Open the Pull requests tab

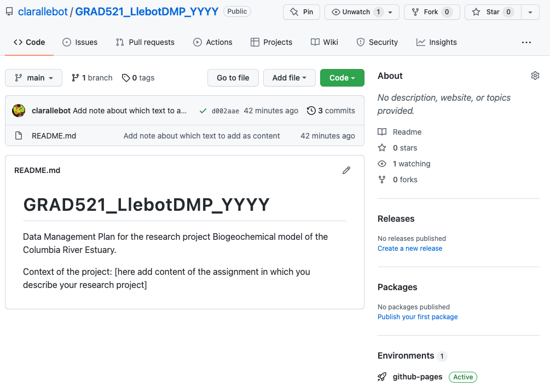(x=145, y=42)
